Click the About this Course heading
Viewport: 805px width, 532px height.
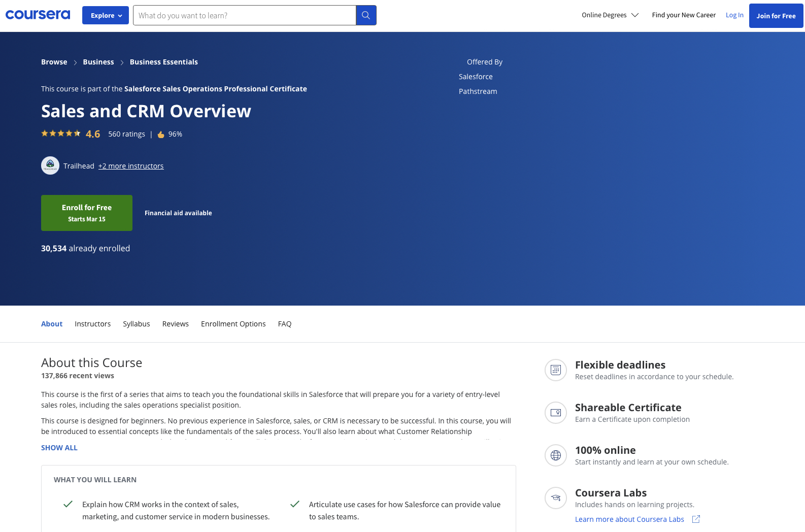tap(92, 363)
